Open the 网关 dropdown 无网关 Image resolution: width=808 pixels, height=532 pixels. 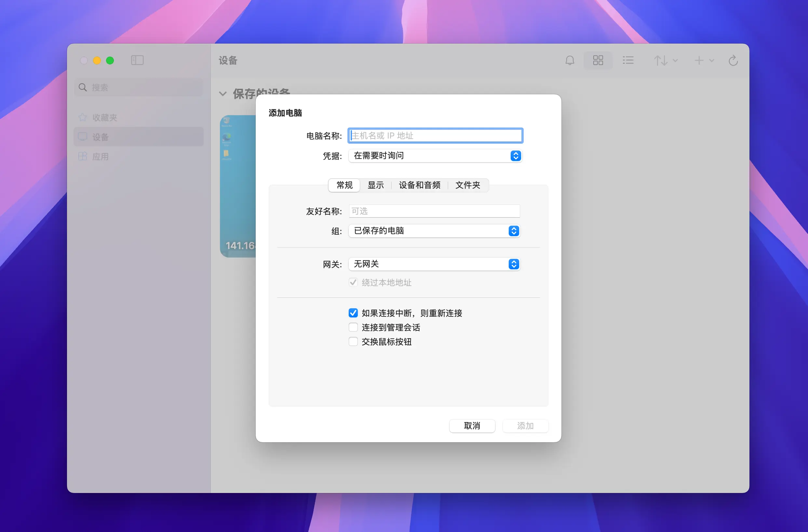click(434, 264)
